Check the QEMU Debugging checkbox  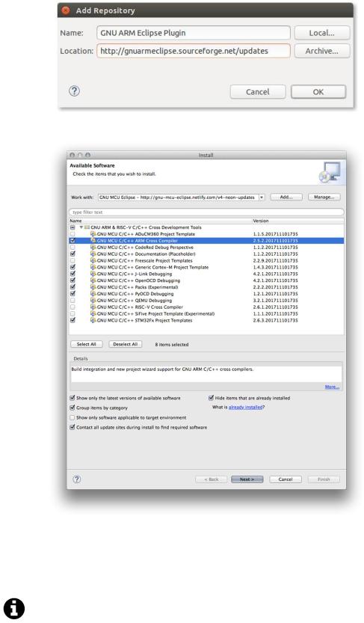point(73,301)
